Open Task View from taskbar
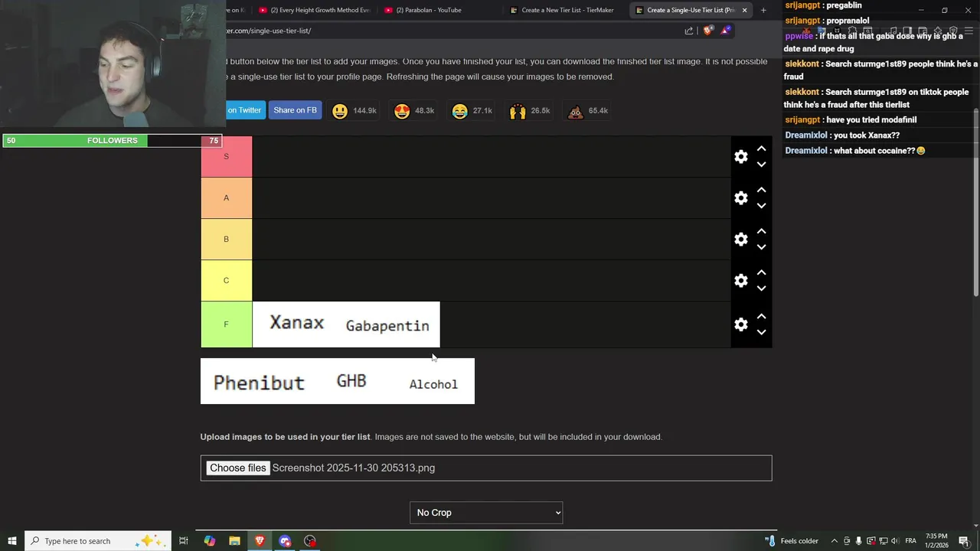Screen dimensions: 980x551 [x=184, y=541]
